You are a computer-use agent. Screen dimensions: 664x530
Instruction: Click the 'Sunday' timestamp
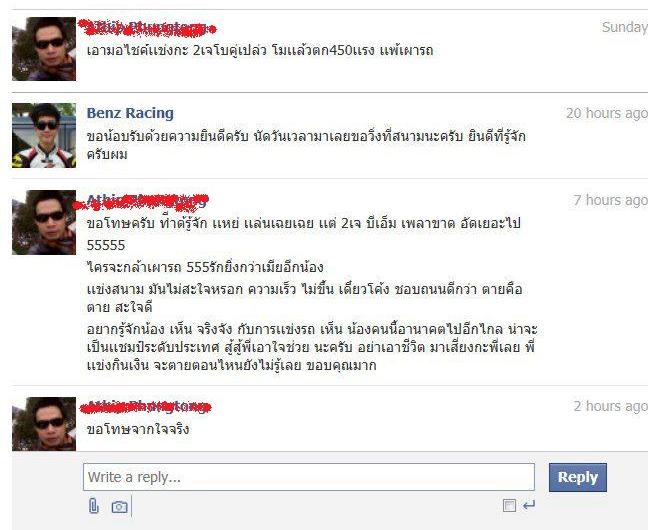pyautogui.click(x=625, y=27)
